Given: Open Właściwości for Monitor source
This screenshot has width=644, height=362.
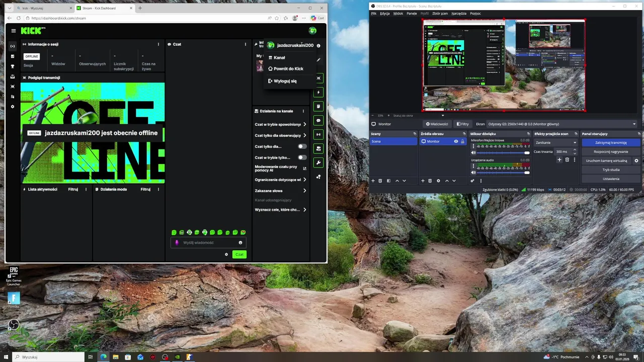Looking at the screenshot, I should coord(437,124).
